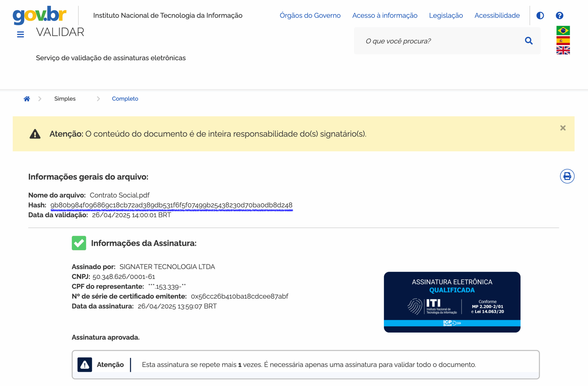Select the Spanish flag language option

tap(563, 41)
